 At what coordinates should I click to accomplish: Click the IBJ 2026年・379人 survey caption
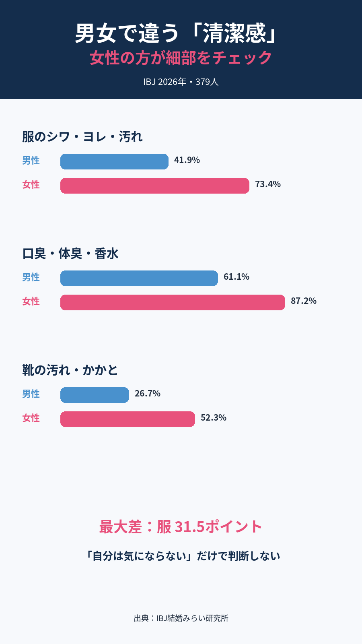(x=181, y=82)
